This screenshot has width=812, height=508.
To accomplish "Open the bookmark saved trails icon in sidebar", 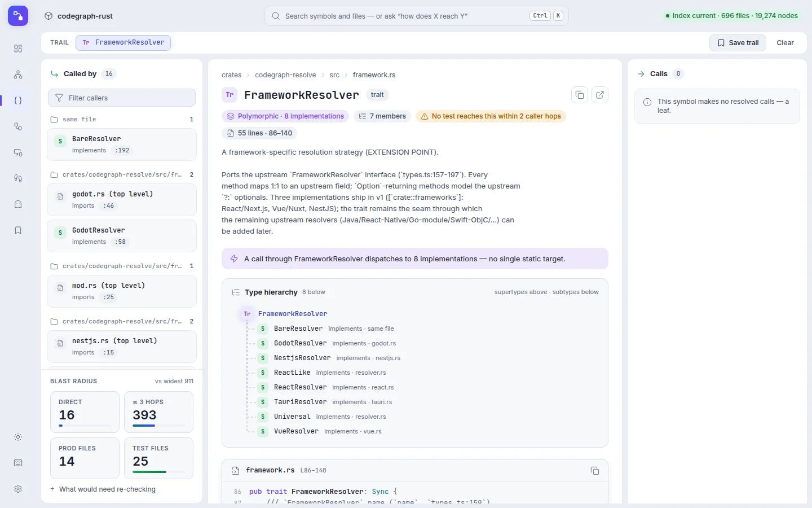I will coord(18,230).
